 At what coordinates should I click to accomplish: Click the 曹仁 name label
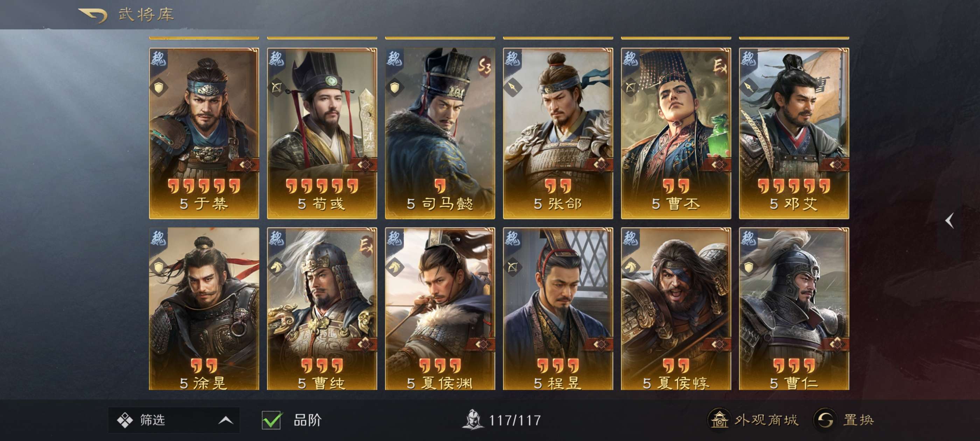801,383
